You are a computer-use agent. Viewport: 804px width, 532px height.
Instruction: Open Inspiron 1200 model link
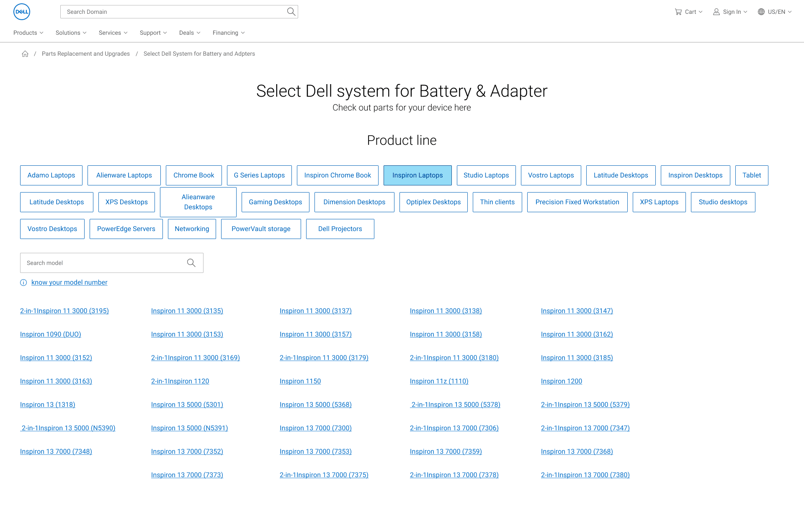(x=562, y=381)
